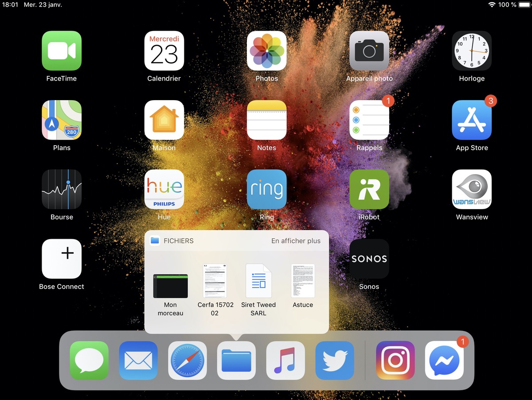The height and width of the screenshot is (400, 532).
Task: Open the 'Astuce' document
Action: tap(303, 281)
